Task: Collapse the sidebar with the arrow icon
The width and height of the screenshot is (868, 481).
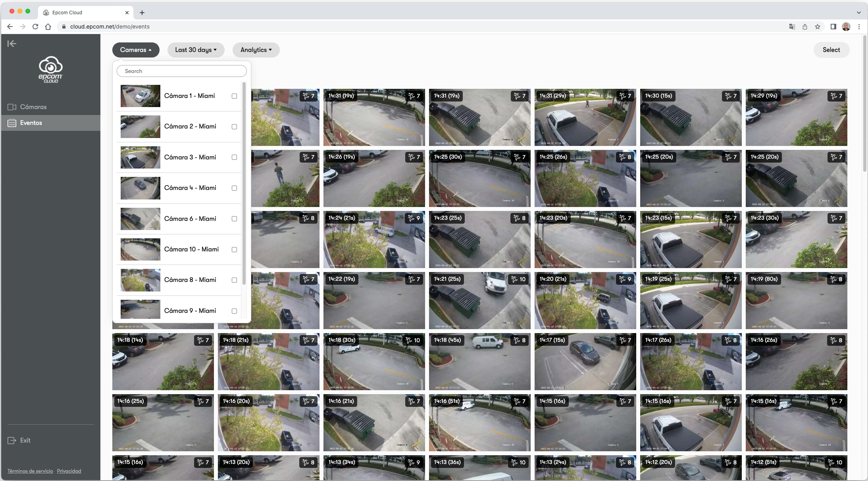Action: pyautogui.click(x=12, y=44)
